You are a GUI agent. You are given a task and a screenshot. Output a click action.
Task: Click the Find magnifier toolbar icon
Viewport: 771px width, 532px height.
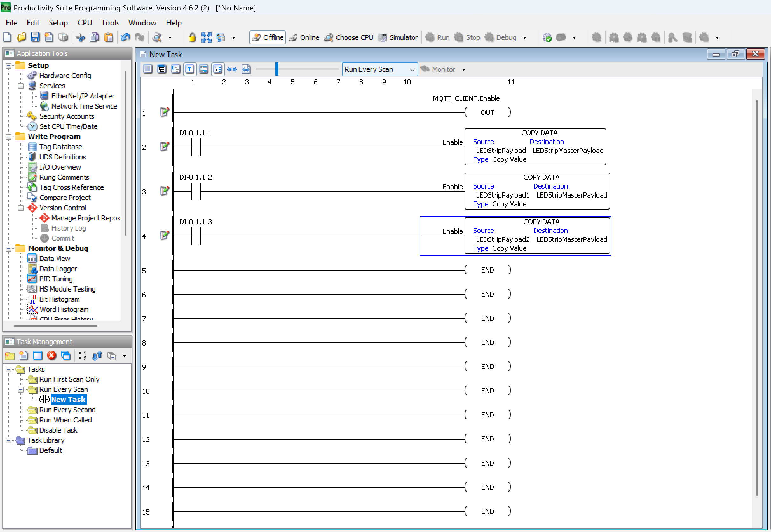(x=157, y=37)
